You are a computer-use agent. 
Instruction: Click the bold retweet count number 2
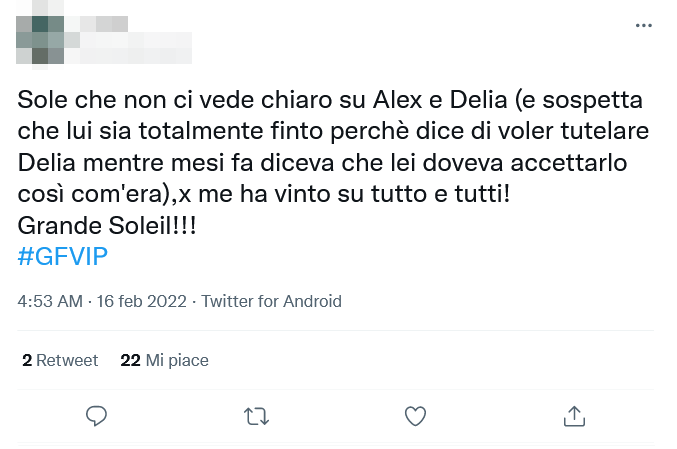[x=27, y=360]
